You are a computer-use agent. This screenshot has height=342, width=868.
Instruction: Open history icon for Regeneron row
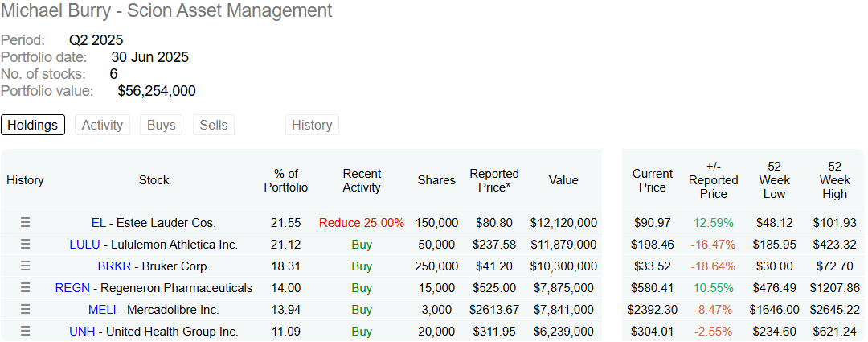(25, 287)
